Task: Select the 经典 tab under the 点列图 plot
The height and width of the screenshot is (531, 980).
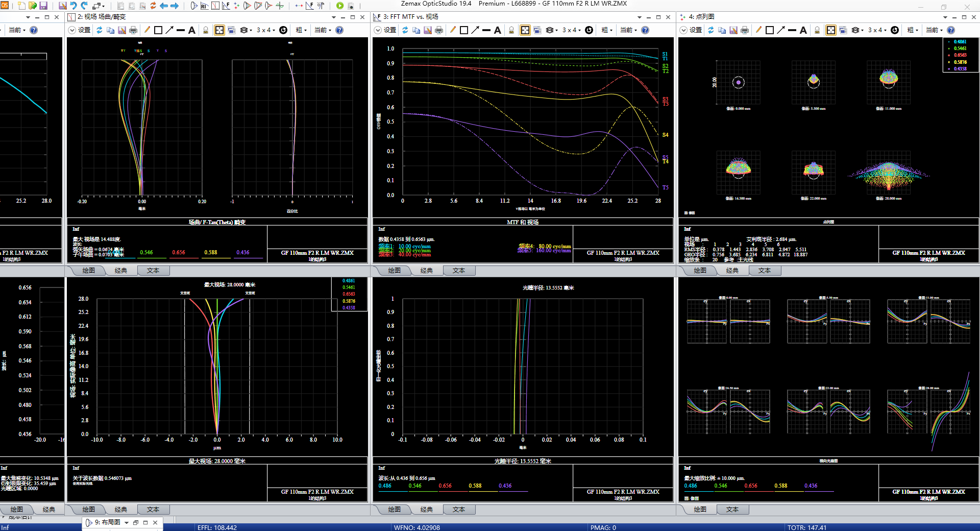Action: pos(732,271)
